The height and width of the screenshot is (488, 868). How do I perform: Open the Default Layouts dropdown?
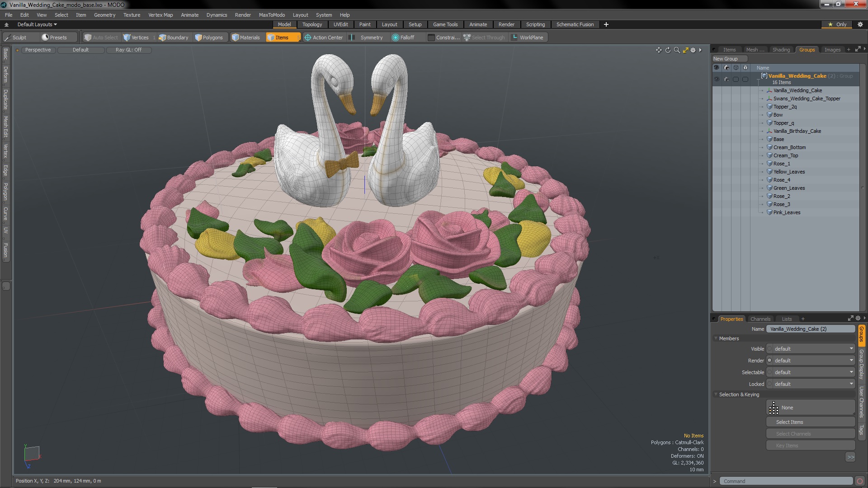tap(37, 24)
